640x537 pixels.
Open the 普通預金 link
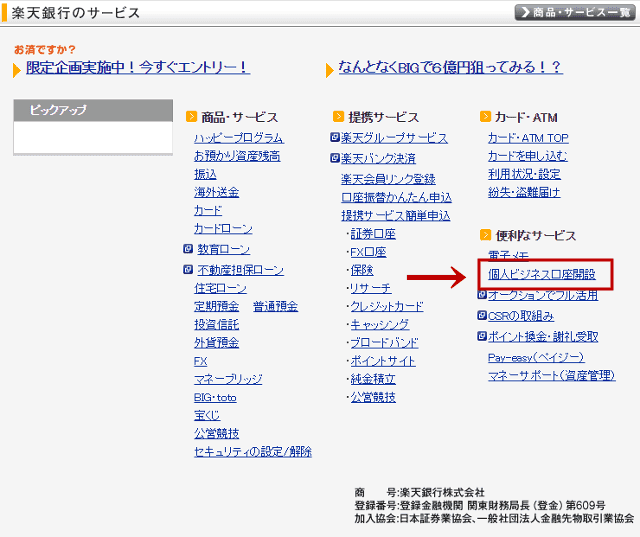276,306
